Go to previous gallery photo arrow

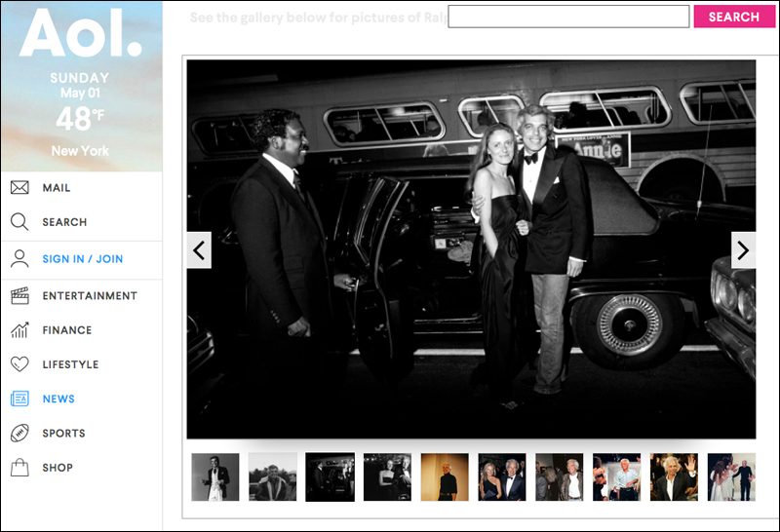[x=199, y=250]
